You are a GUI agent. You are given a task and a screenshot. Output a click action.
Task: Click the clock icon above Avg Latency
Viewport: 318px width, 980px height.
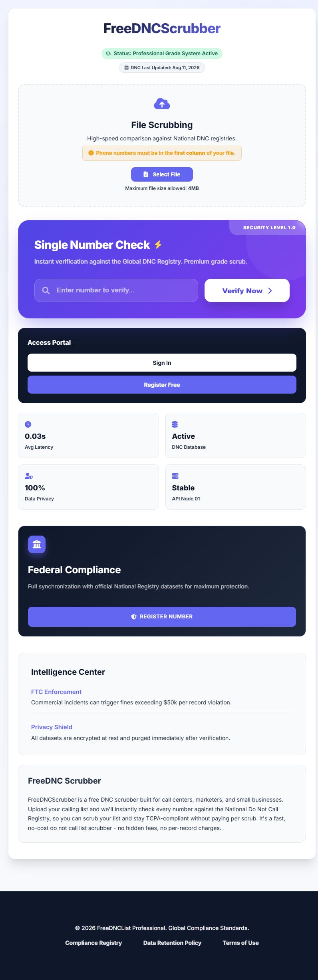coord(28,424)
